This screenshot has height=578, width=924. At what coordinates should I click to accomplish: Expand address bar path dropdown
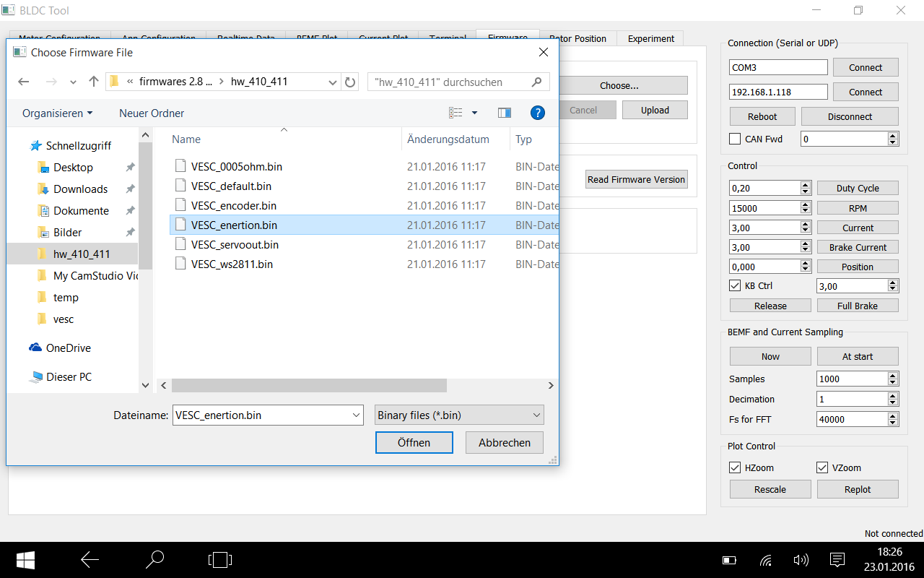tap(333, 82)
